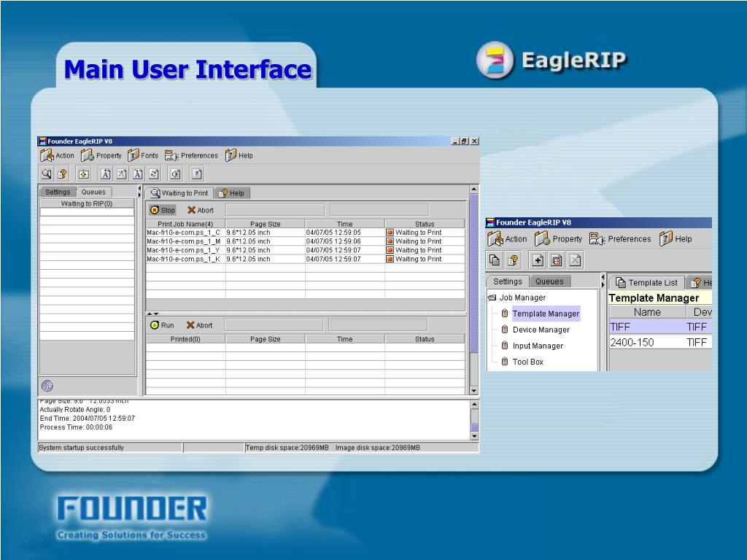Viewport: 747px width, 560px height.
Task: Click the Run button above Printed list
Action: pos(162,325)
